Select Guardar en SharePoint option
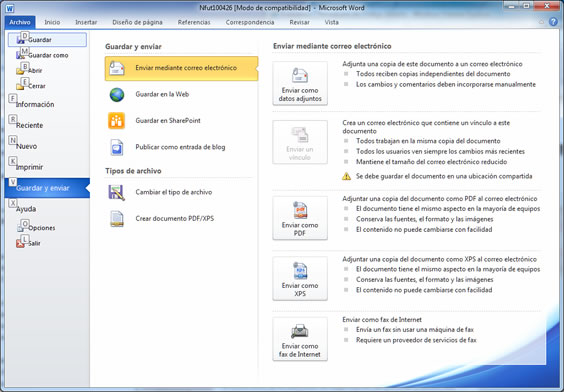The image size is (564, 392). point(182,121)
